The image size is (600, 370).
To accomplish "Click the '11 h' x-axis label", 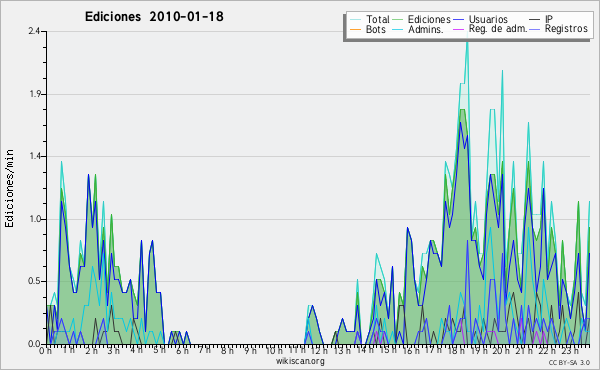I will click(297, 350).
